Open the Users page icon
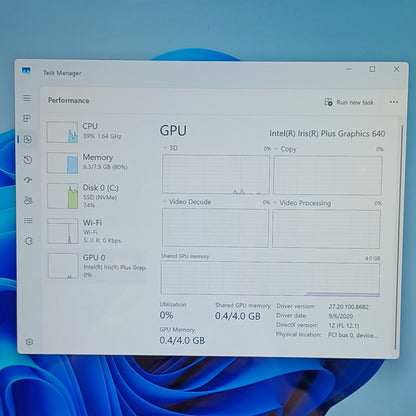The width and height of the screenshot is (416, 416). 28,200
